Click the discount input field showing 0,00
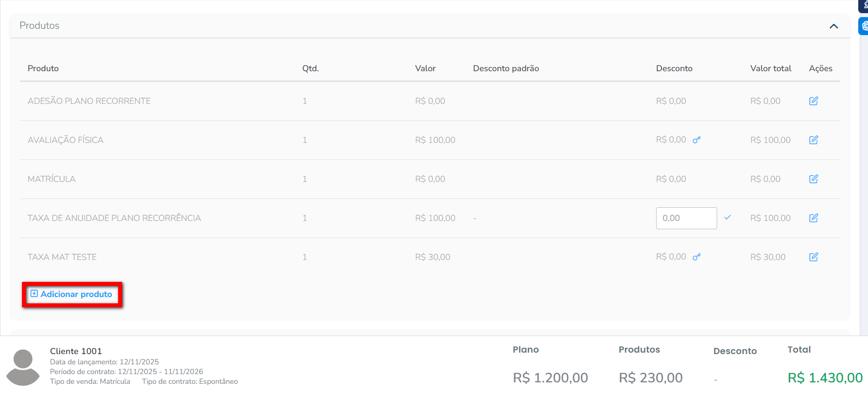 (686, 218)
